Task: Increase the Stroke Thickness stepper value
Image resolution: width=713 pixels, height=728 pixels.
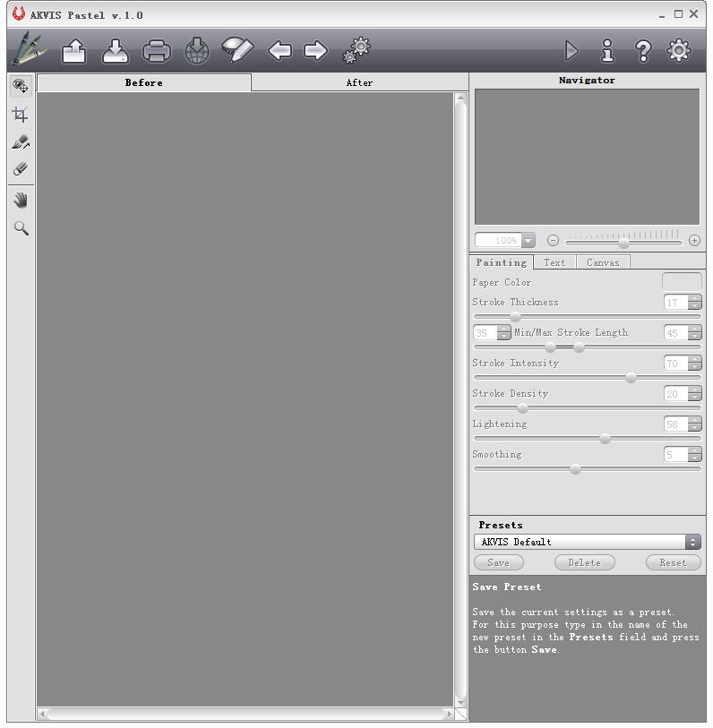Action: (x=695, y=298)
